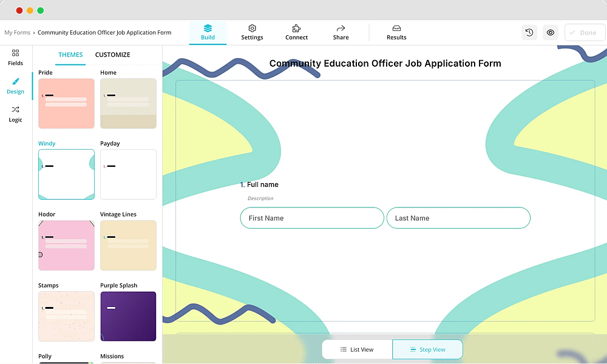The height and width of the screenshot is (364, 607).
Task: Open the Connect tab
Action: 297,33
